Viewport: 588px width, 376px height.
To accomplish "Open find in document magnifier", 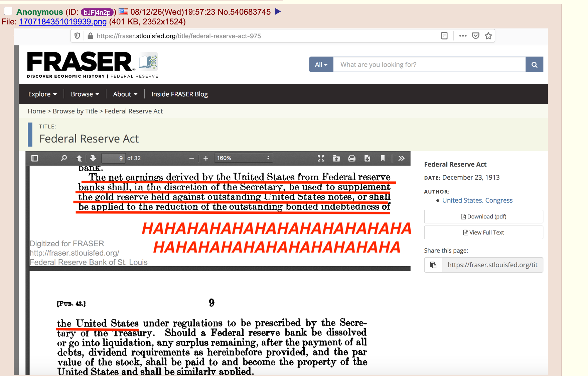I will [x=64, y=158].
